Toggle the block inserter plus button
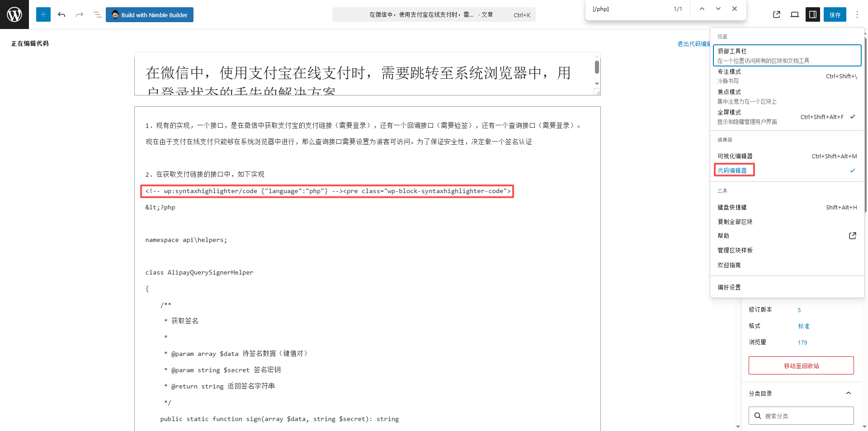The height and width of the screenshot is (431, 868). pyautogui.click(x=43, y=14)
